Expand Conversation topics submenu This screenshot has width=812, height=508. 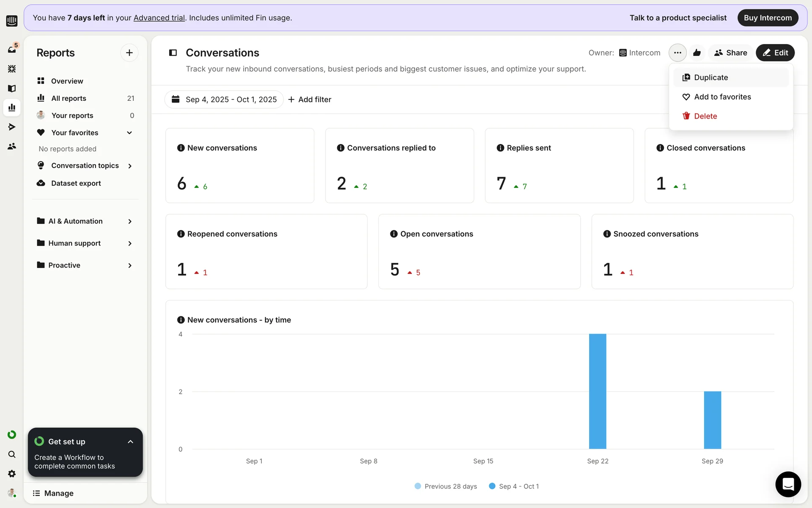[130, 166]
